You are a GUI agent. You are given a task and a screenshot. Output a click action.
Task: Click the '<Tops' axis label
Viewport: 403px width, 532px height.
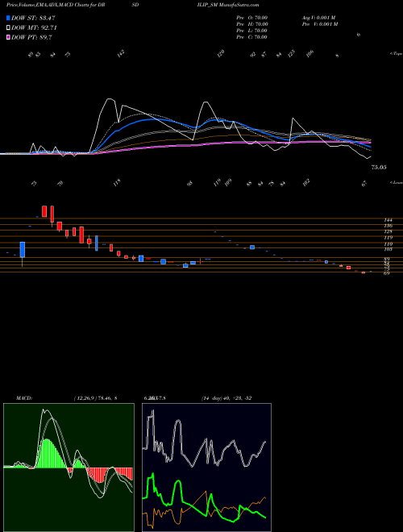397,54
